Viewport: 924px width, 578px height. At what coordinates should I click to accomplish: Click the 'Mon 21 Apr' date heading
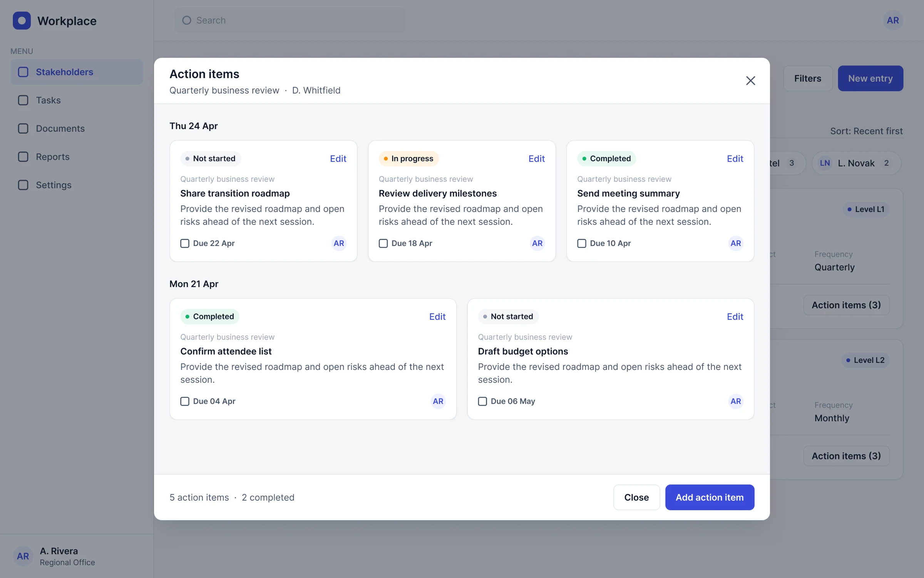tap(194, 284)
